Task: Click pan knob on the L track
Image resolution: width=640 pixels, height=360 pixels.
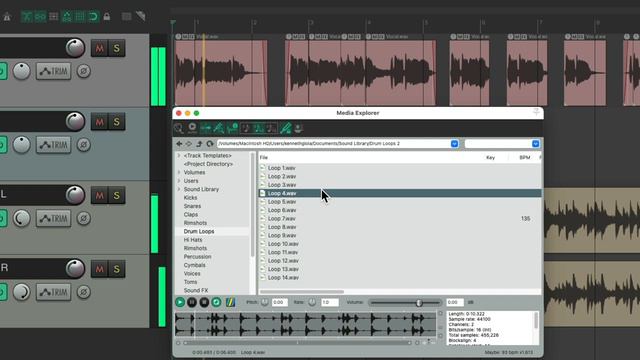Action: [x=21, y=218]
